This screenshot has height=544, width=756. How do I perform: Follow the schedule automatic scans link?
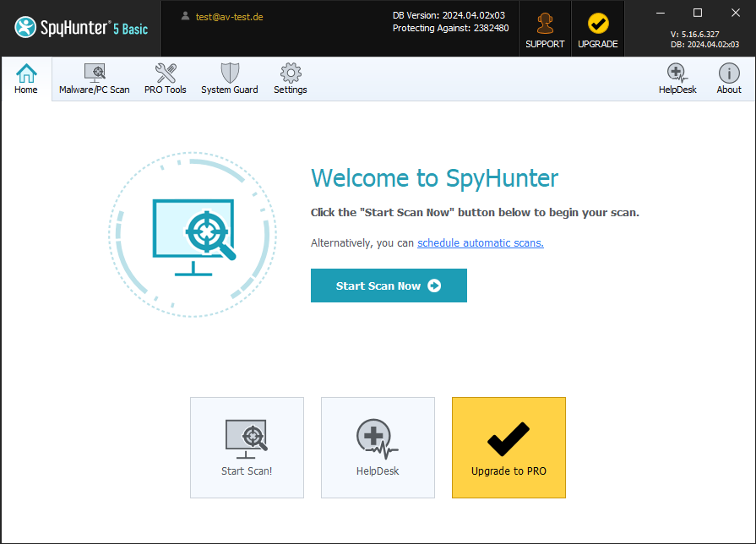pos(480,243)
